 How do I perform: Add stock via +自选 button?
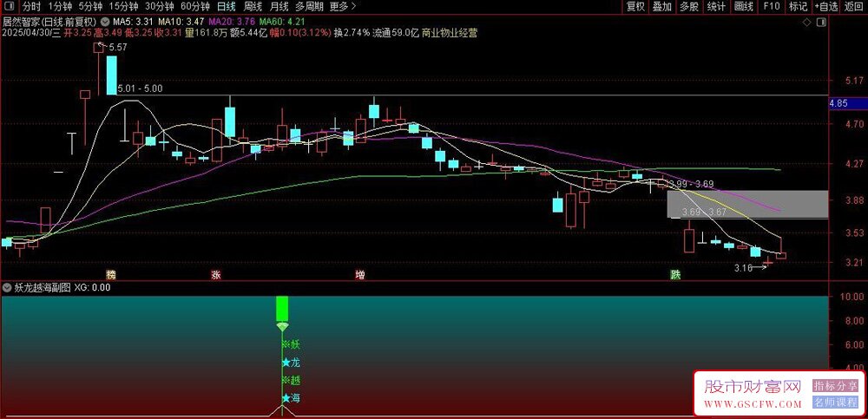point(826,7)
